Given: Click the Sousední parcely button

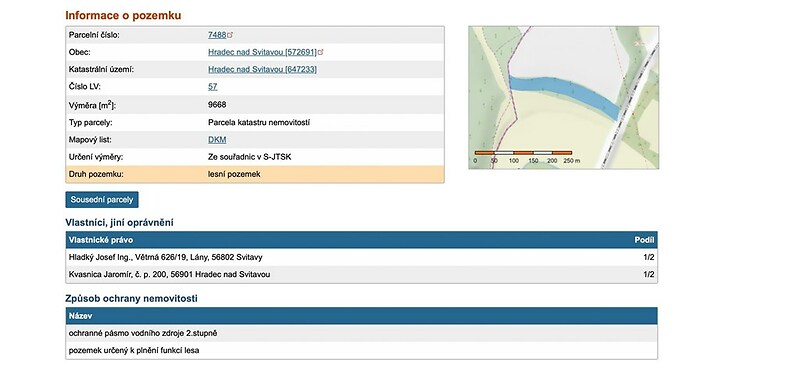Looking at the screenshot, I should 102,200.
